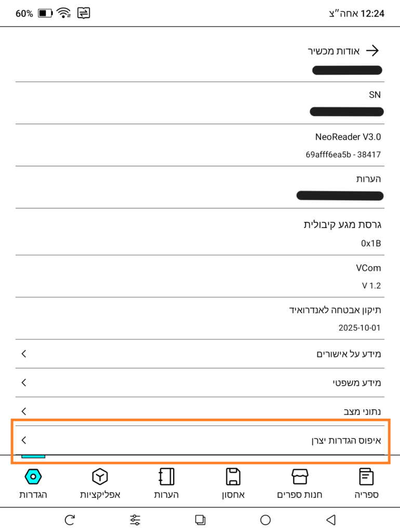400x532 pixels.
Task: Open the ספריה (Library) tab
Action: click(x=366, y=483)
